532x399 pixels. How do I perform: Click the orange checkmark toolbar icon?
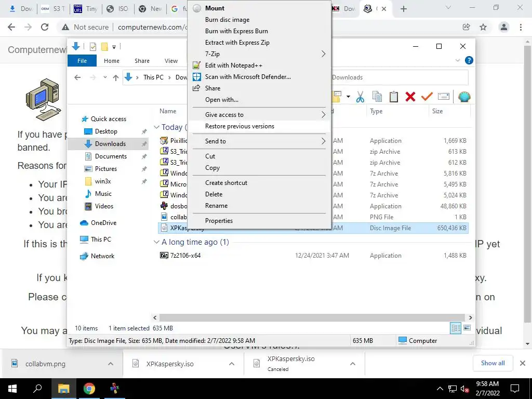coord(427,97)
